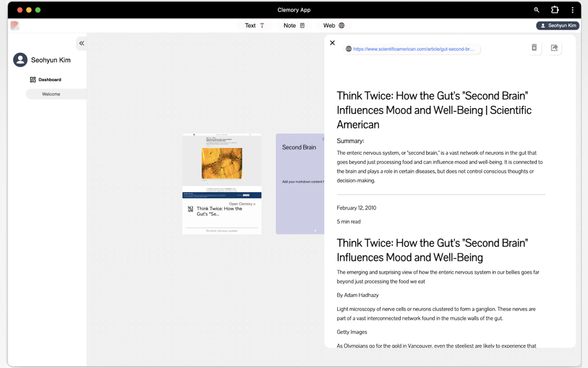Click the Clemory logo icon
The width and height of the screenshot is (588, 368).
coord(15,25)
